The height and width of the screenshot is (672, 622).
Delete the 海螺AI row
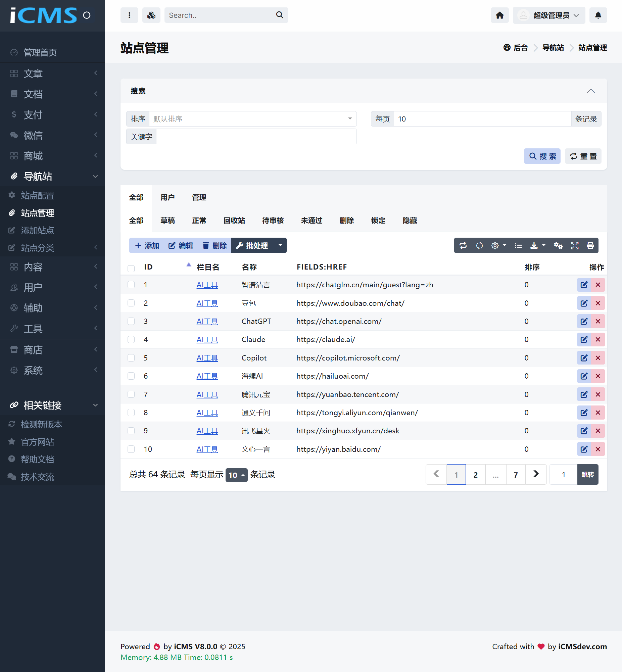coord(598,376)
